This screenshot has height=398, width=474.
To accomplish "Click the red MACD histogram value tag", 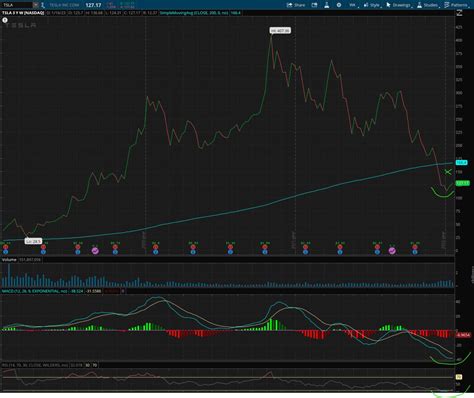I will click(463, 335).
